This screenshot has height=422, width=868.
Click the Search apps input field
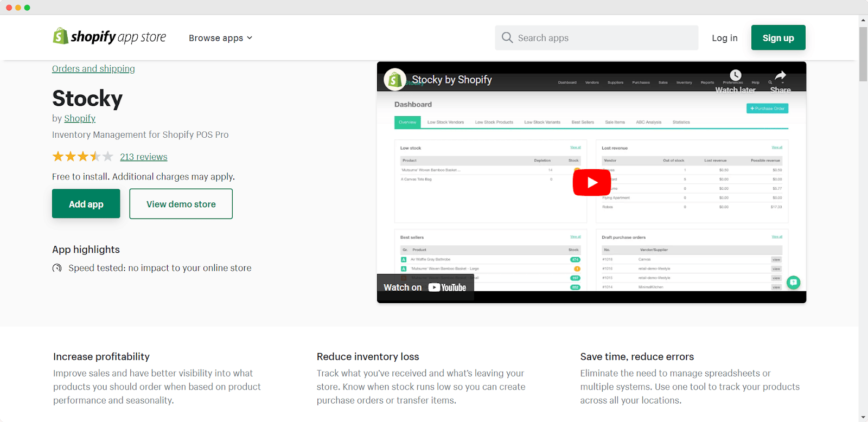point(596,37)
